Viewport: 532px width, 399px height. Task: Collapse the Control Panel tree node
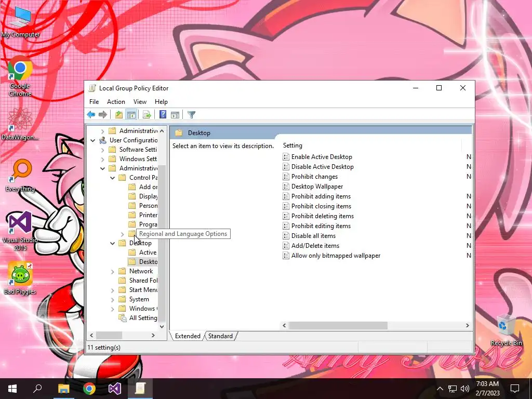(x=112, y=178)
